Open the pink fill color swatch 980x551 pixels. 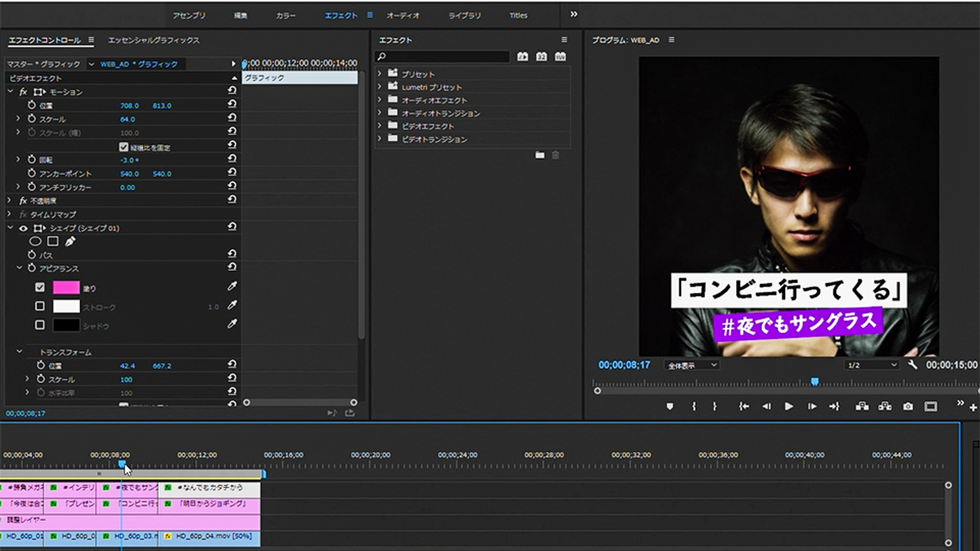66,288
